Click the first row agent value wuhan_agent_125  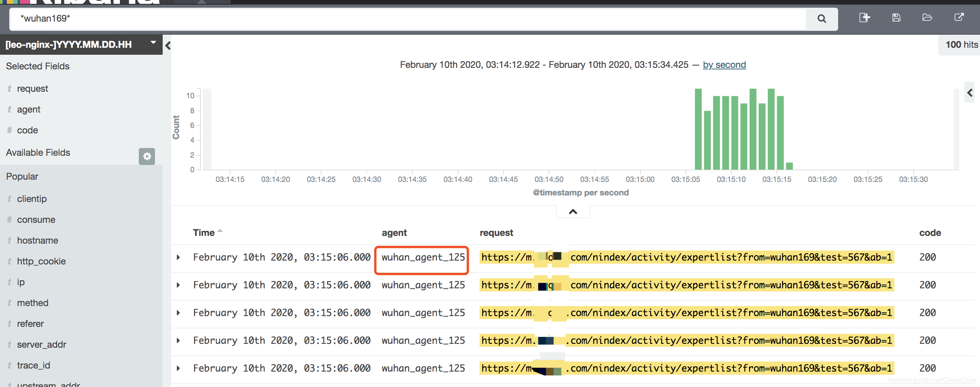(423, 257)
